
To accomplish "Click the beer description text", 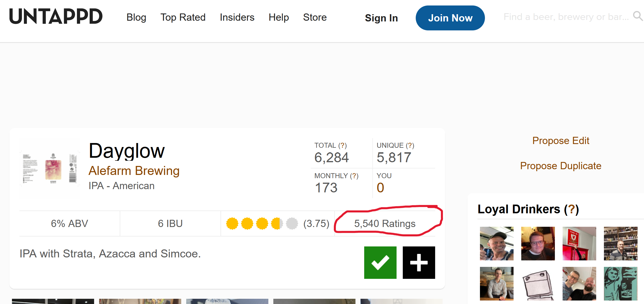I will [x=110, y=254].
